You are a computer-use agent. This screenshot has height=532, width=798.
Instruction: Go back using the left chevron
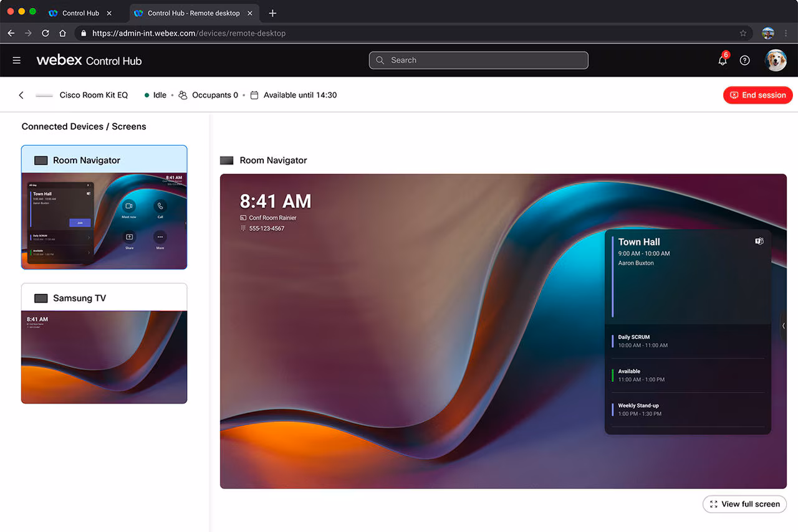(x=21, y=95)
